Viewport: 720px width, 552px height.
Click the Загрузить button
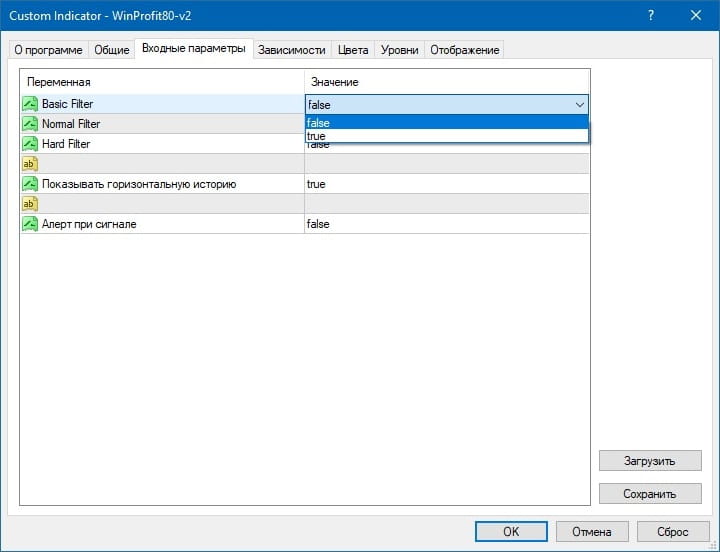pos(650,461)
